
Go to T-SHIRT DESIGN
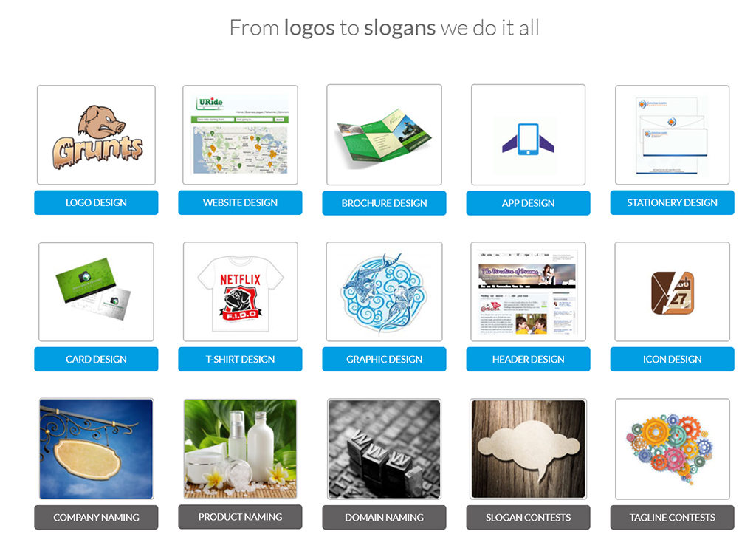point(240,360)
